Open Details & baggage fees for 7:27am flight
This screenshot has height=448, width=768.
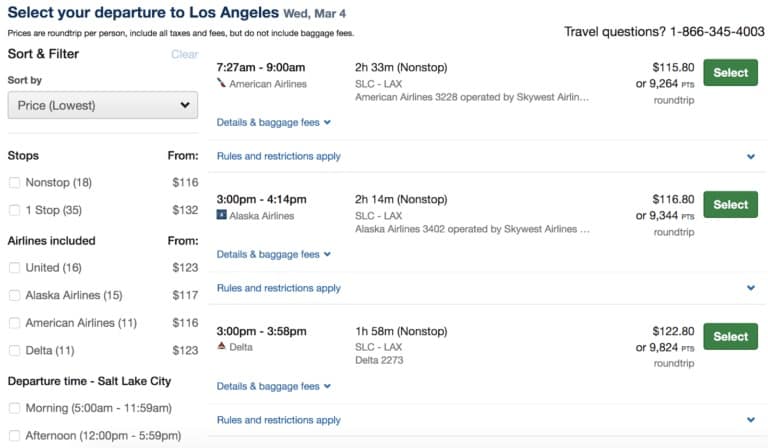pos(274,122)
